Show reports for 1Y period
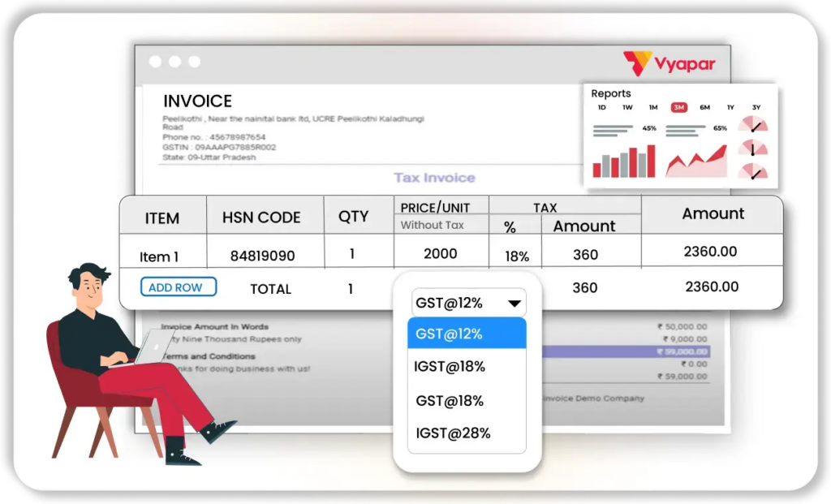 (730, 107)
